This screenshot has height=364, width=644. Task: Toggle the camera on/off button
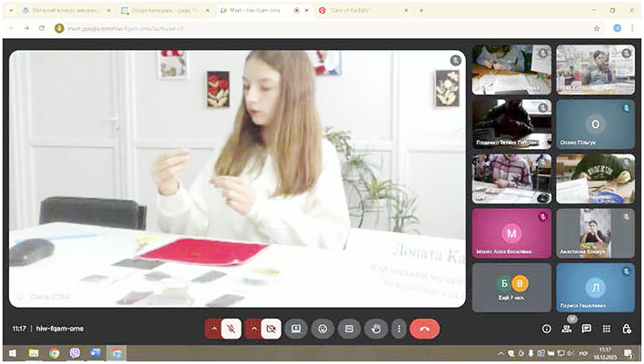[x=270, y=329]
